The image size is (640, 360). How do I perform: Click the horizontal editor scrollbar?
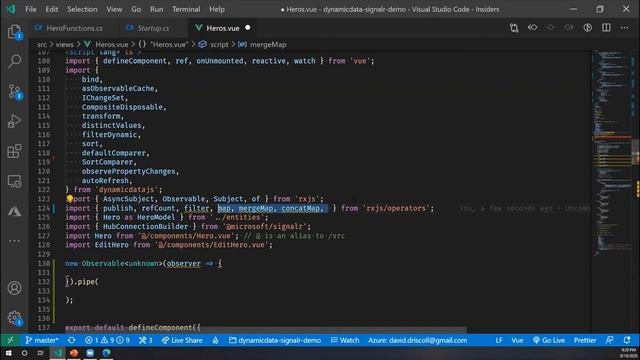[265, 330]
